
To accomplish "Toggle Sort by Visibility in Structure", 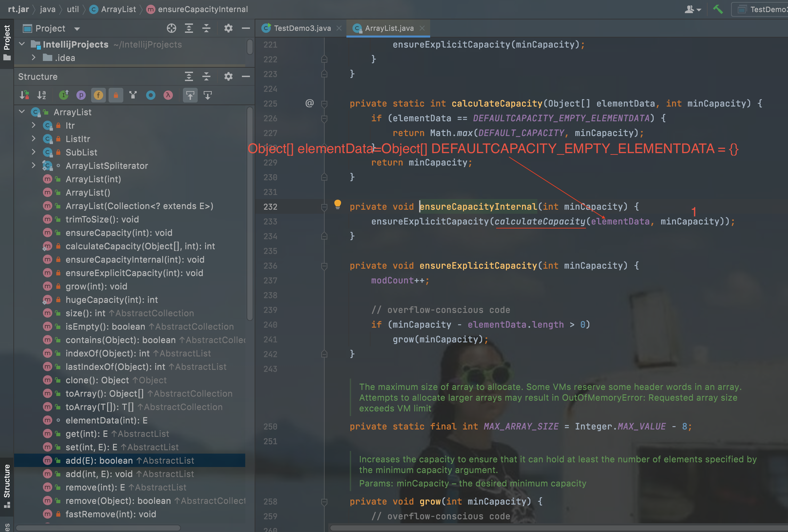I will click(x=24, y=95).
